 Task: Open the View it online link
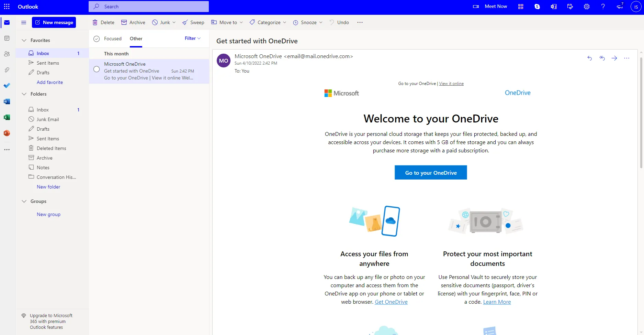pos(451,84)
